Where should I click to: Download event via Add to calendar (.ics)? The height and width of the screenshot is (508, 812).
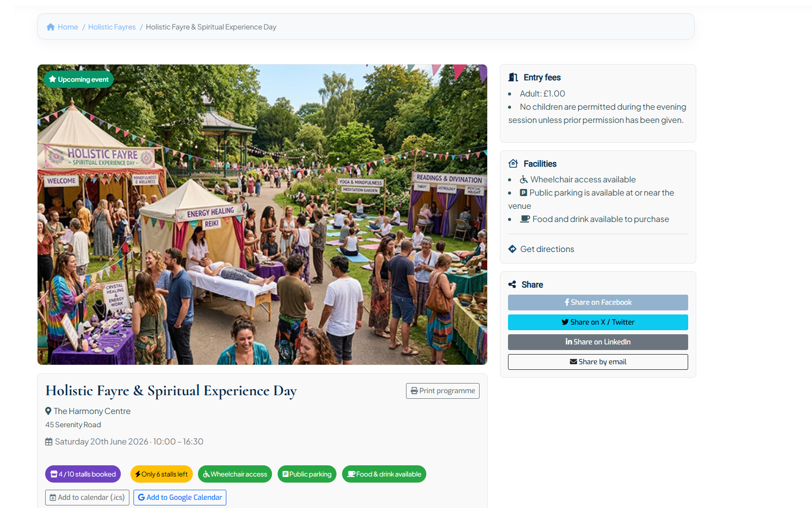pyautogui.click(x=87, y=497)
